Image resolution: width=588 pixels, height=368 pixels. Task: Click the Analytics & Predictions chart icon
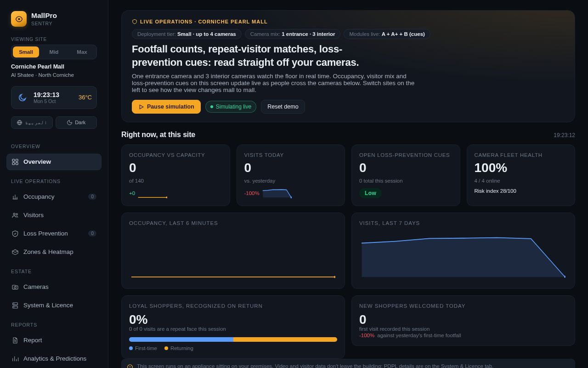tap(15, 359)
